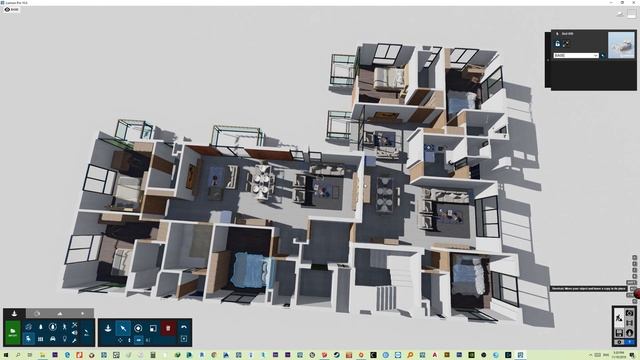This screenshot has width=640, height=360.
Task: Click the square icon below Undo
Action: [x=184, y=339]
